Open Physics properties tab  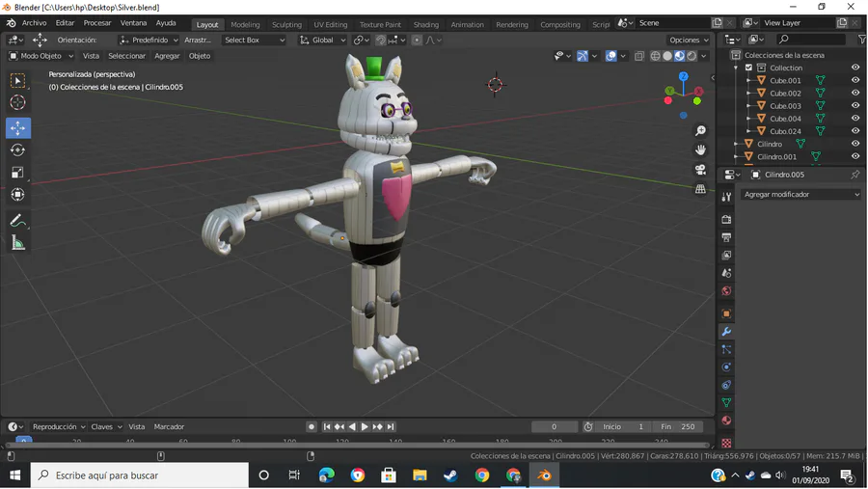726,367
